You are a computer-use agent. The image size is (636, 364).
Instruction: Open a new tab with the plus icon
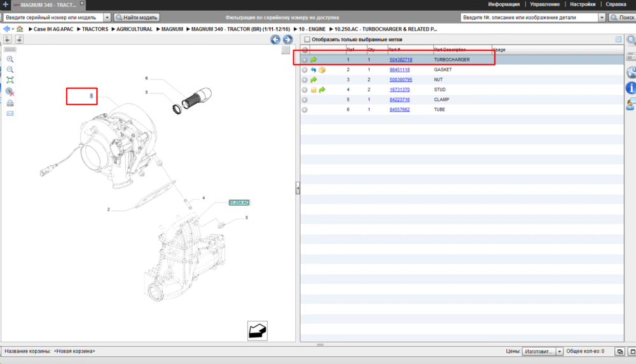5,4
